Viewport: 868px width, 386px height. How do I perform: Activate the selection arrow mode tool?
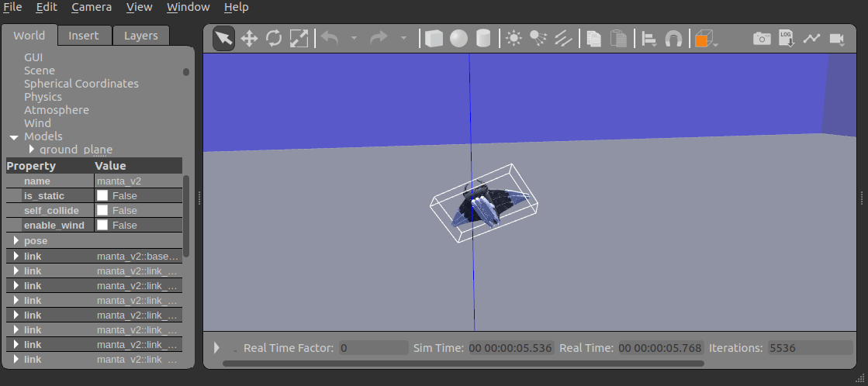[223, 39]
